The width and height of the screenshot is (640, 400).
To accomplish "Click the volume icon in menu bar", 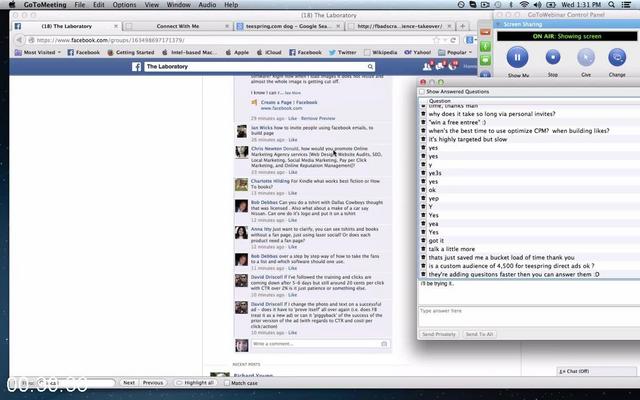I will [537, 5].
